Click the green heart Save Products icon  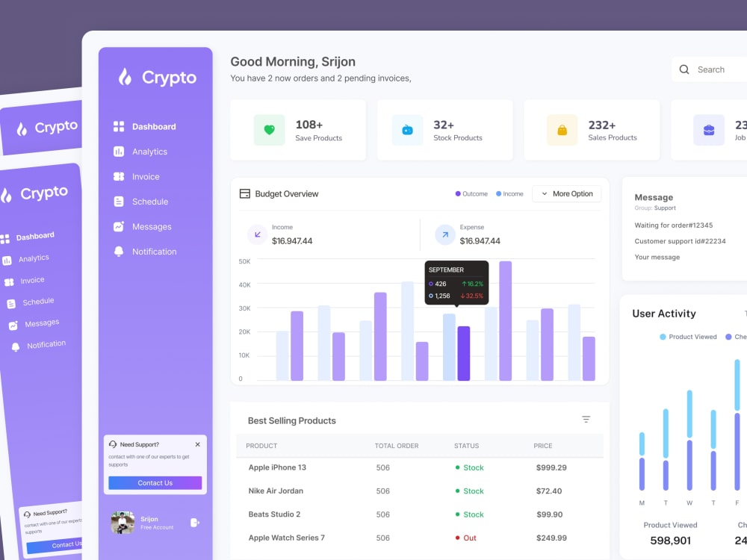click(x=269, y=129)
